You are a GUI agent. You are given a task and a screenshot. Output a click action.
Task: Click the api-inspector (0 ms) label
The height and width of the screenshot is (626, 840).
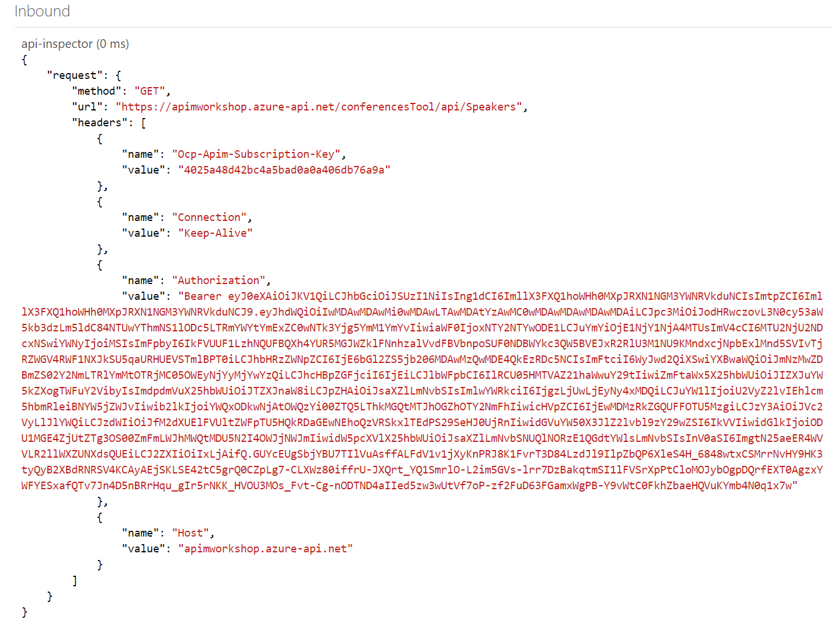(x=75, y=44)
